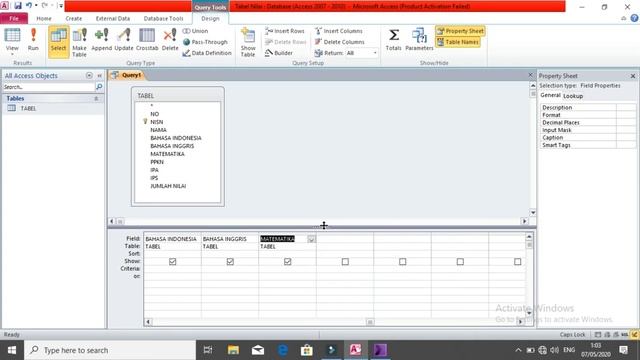Switch to the Create ribbon tab
Viewport: 640px width, 360px height.
(x=73, y=18)
